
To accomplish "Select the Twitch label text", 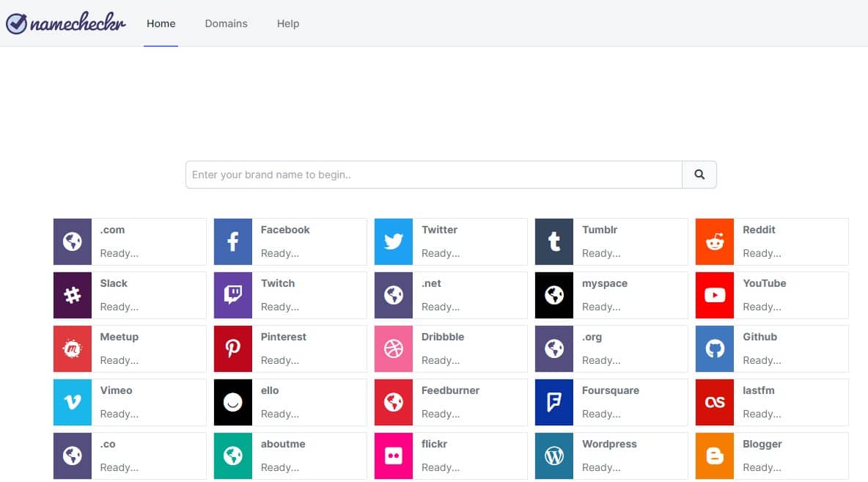I will (x=278, y=283).
